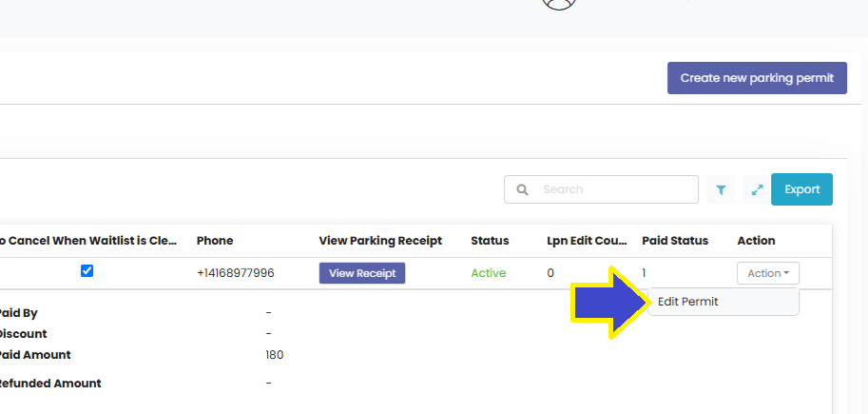Sort by the Phone column header
The width and height of the screenshot is (868, 414).
coord(215,241)
